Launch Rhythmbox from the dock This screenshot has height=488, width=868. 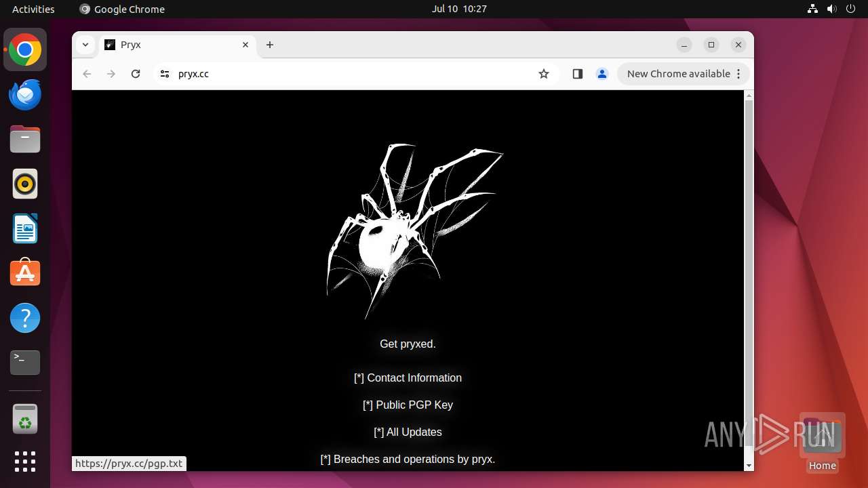pyautogui.click(x=25, y=184)
